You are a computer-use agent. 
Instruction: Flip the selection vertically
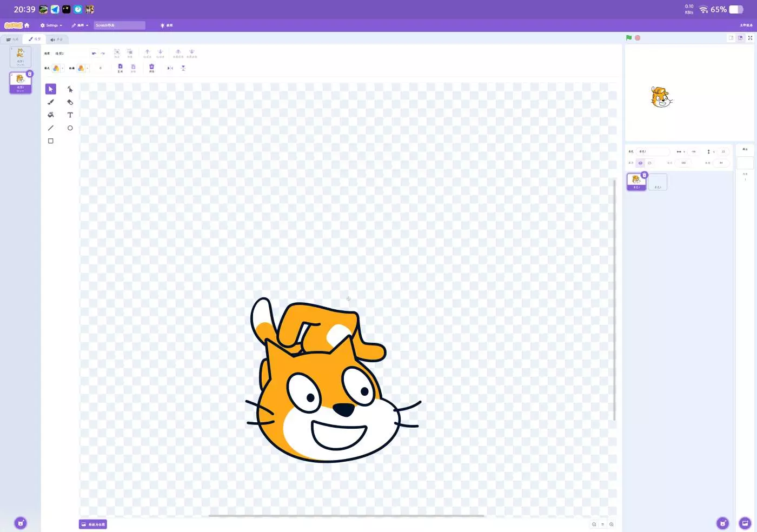point(183,68)
